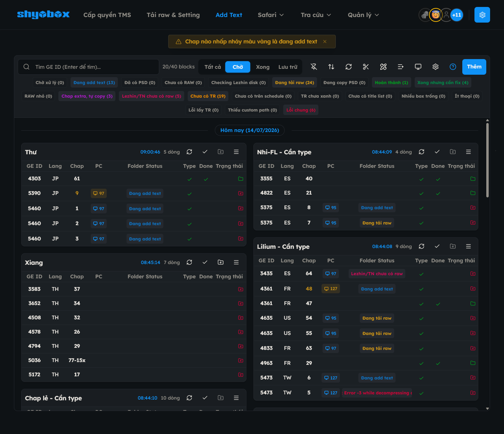Open the Thư block menu icon

[x=236, y=152]
